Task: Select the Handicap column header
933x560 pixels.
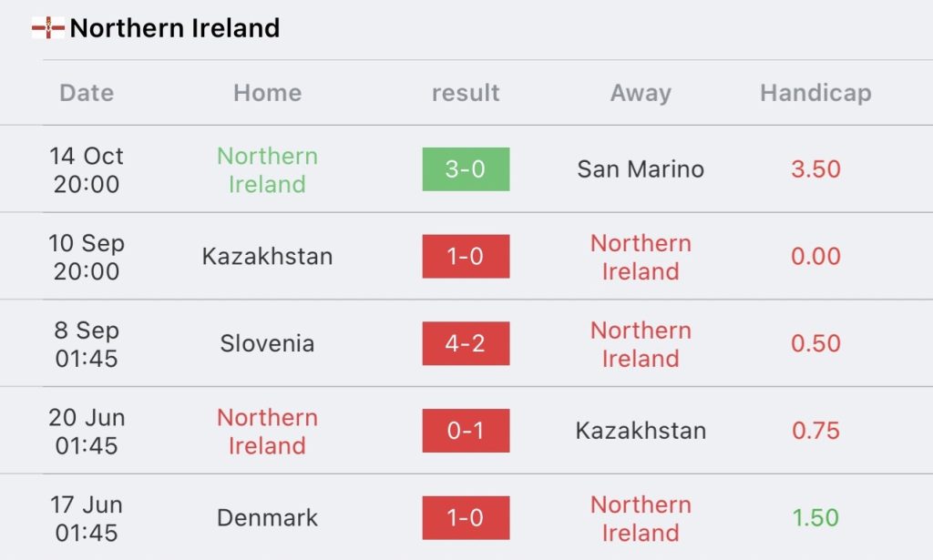Action: (x=815, y=93)
